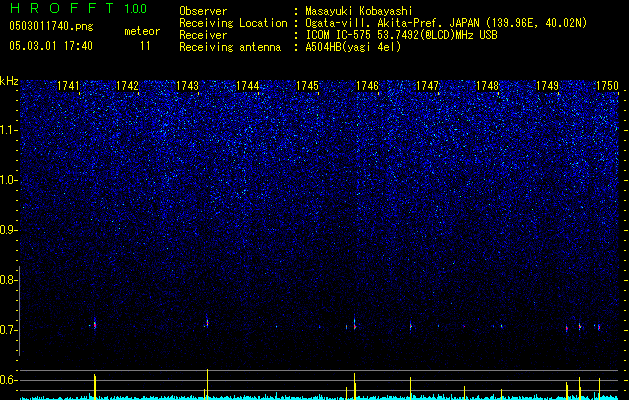
Task: Select observer name Masayuki Kobayashi
Action: 359,12
